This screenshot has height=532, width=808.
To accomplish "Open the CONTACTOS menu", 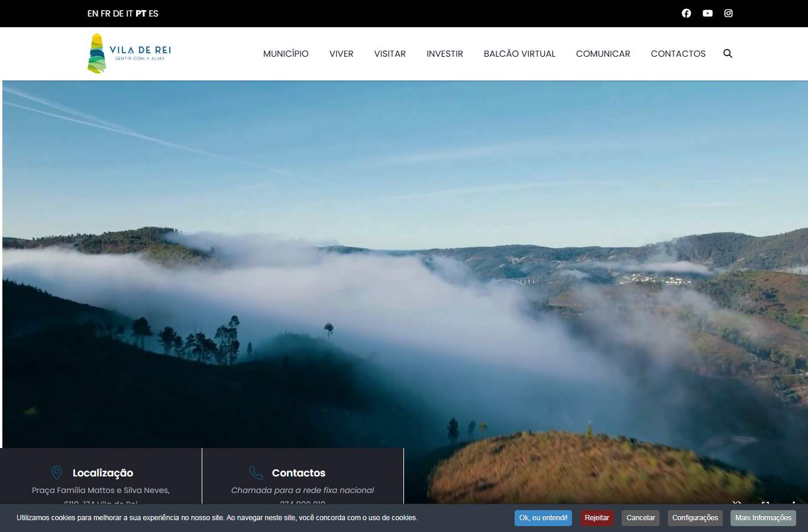I will pos(678,53).
